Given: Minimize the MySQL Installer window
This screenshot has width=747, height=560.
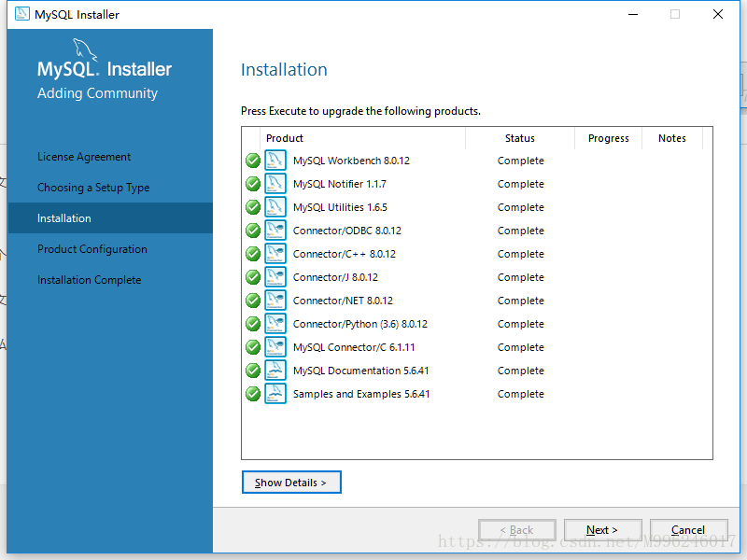Looking at the screenshot, I should [x=633, y=14].
